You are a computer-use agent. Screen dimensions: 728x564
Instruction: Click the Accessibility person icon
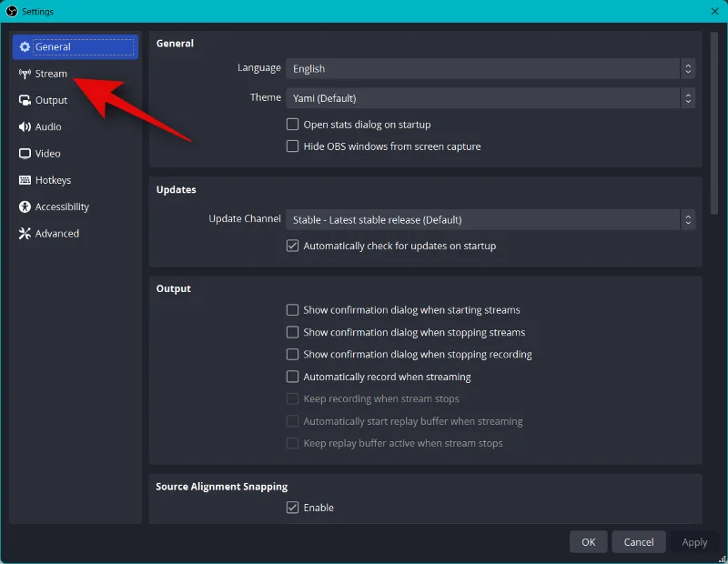(x=25, y=207)
